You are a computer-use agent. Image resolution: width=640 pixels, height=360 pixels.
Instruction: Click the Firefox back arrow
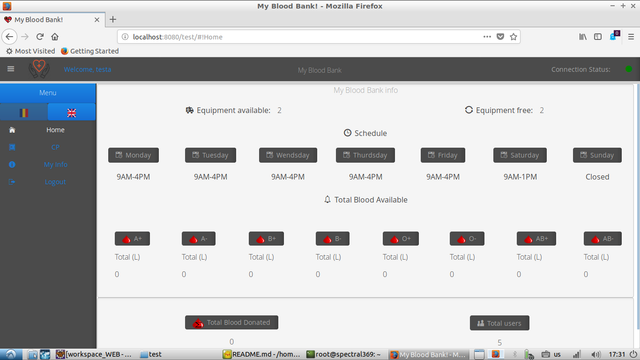pos(9,37)
